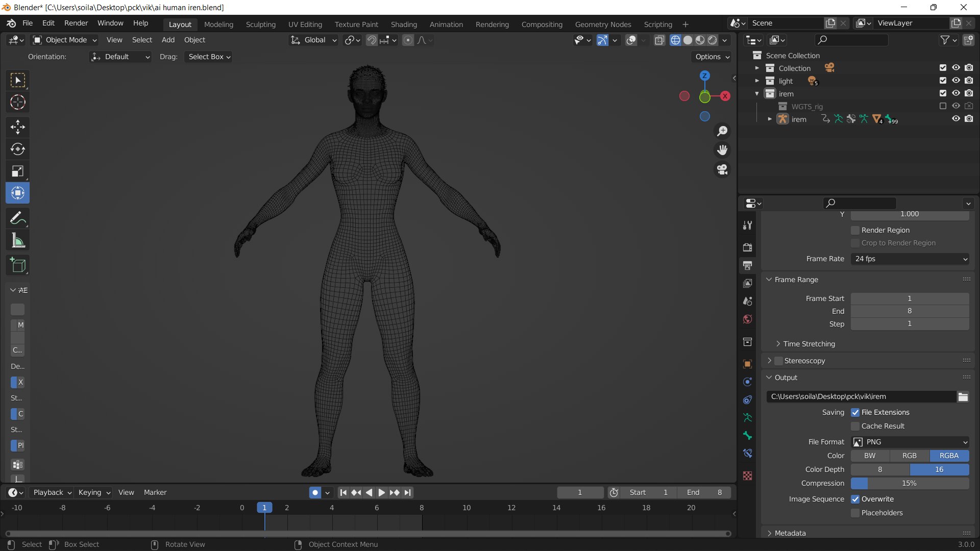Switch viewport to solid shading
The width and height of the screenshot is (980, 551).
pos(688,40)
